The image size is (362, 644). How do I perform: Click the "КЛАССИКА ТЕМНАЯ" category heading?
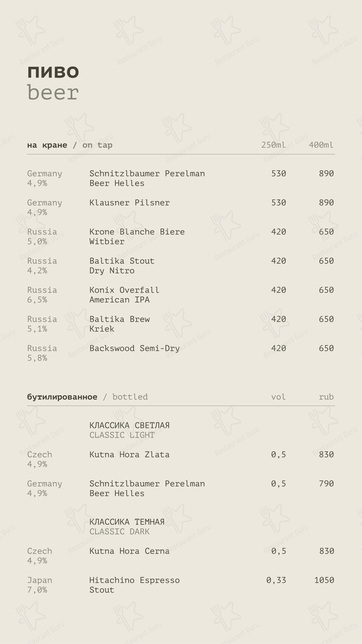(x=127, y=522)
